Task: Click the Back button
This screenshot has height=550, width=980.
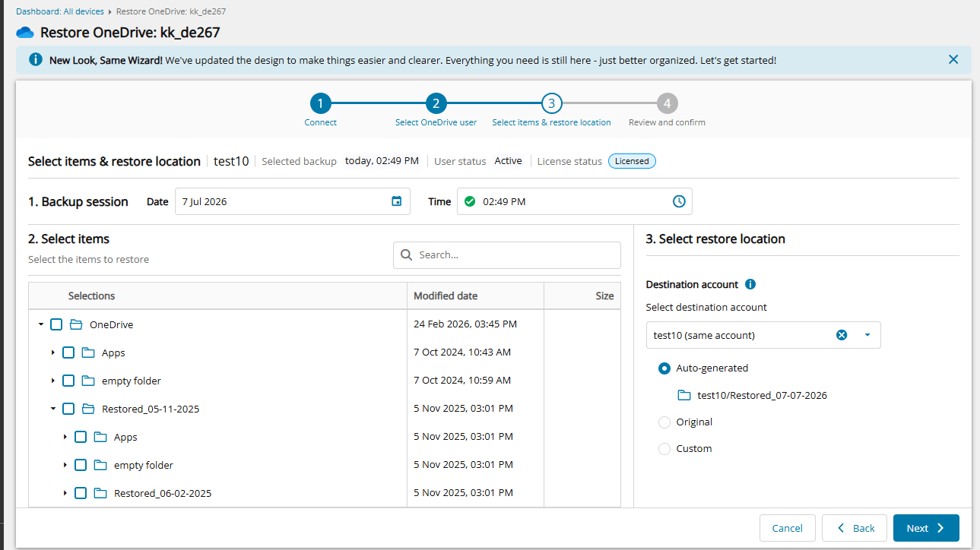Action: tap(855, 528)
